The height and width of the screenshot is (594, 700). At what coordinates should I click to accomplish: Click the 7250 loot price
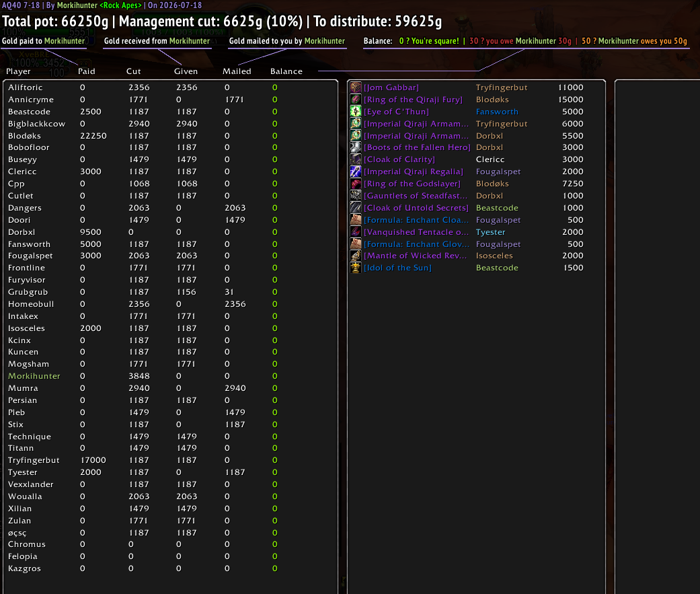pyautogui.click(x=573, y=184)
